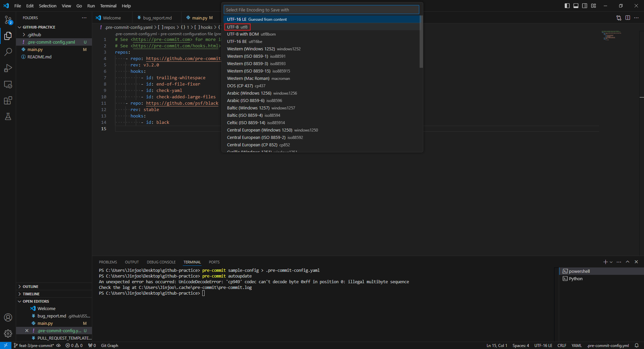Select the Python terminal instance
This screenshot has height=349, width=644.
pyautogui.click(x=601, y=279)
